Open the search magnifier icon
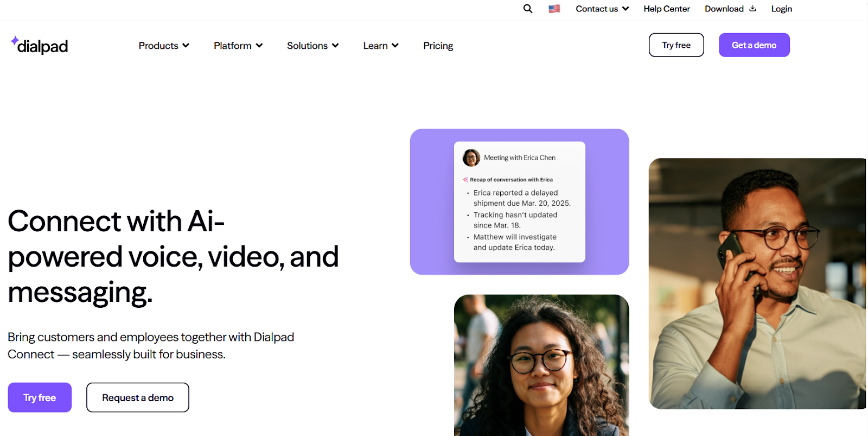Screen dimensions: 868x436 pos(527,9)
